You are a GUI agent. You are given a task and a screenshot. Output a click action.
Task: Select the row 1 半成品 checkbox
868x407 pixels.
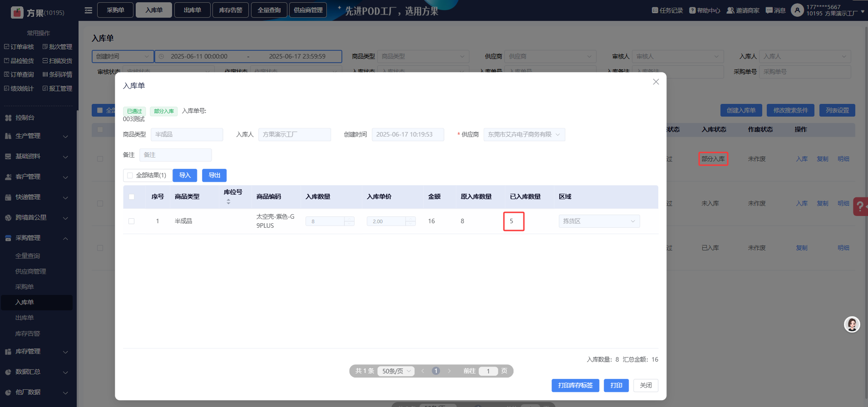[132, 221]
